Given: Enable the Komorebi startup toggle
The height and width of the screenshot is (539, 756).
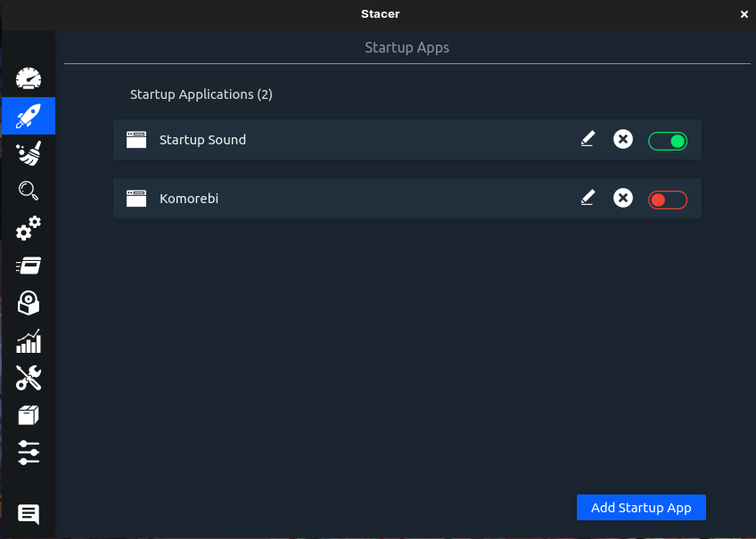Looking at the screenshot, I should click(x=668, y=200).
